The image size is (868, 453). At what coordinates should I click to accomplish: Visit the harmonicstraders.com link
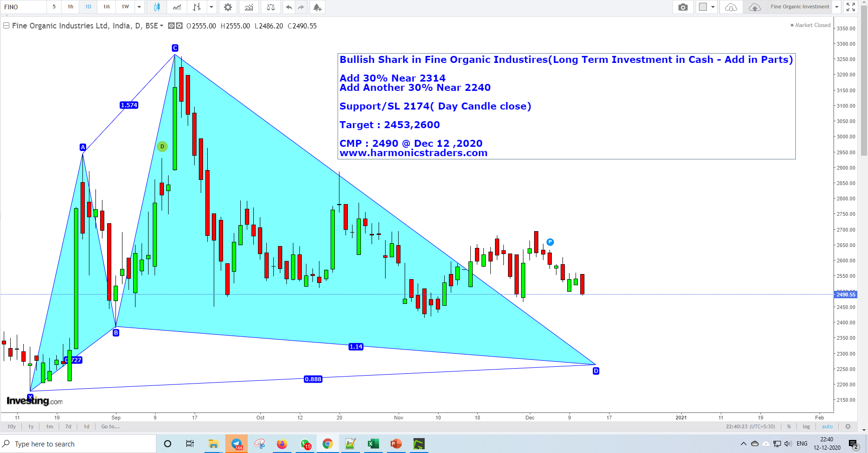[414, 153]
